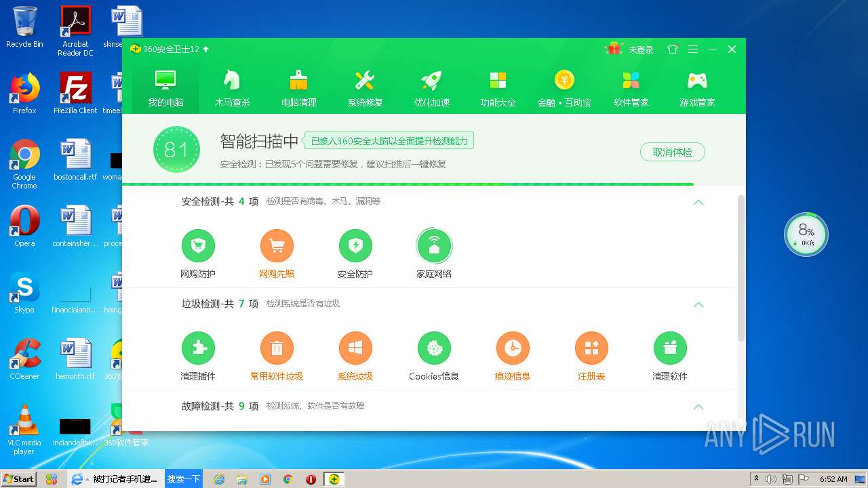The height and width of the screenshot is (488, 868).
Task: Click the 家庭网络 icon
Action: tap(434, 245)
